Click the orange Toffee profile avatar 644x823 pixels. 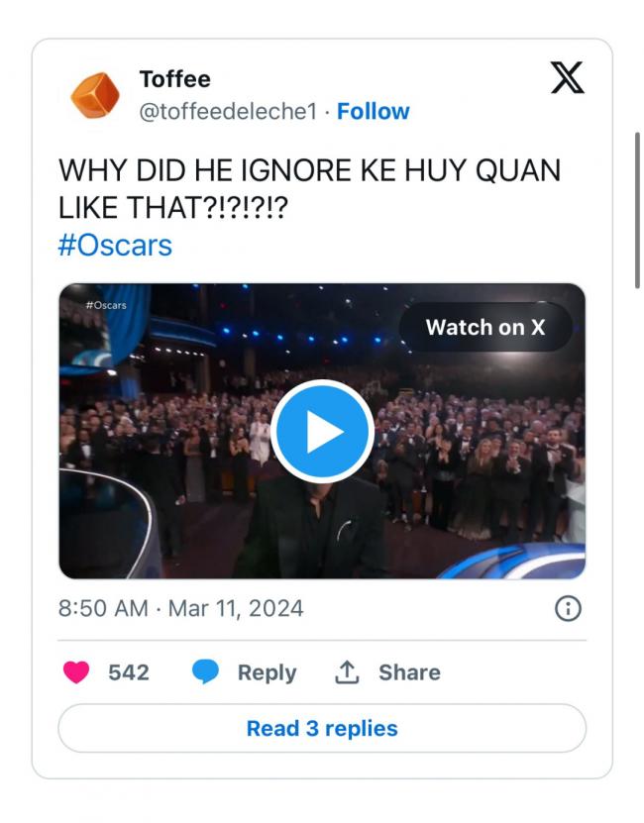click(95, 95)
